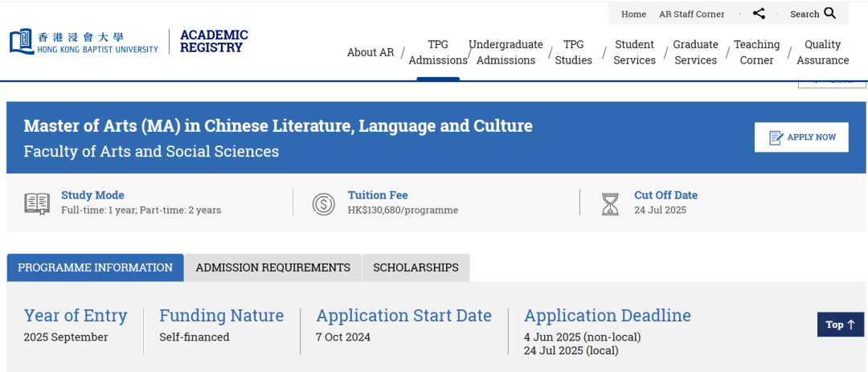
Task: Click the Hong Kong Baptist University logo
Action: pyautogui.click(x=84, y=42)
